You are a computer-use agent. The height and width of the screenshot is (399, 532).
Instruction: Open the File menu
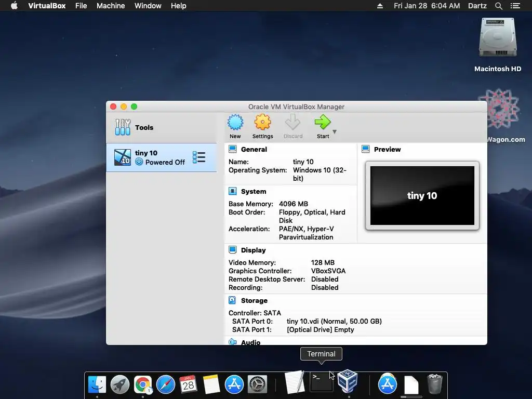pyautogui.click(x=81, y=6)
